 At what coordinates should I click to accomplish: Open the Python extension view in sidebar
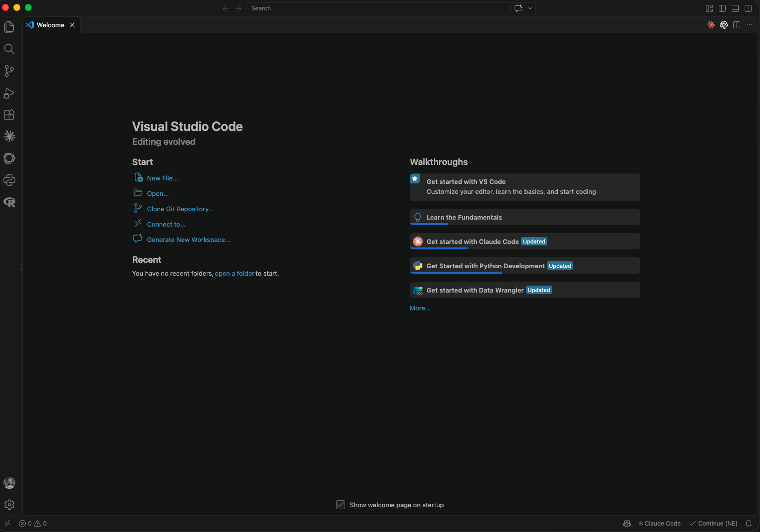[9, 180]
